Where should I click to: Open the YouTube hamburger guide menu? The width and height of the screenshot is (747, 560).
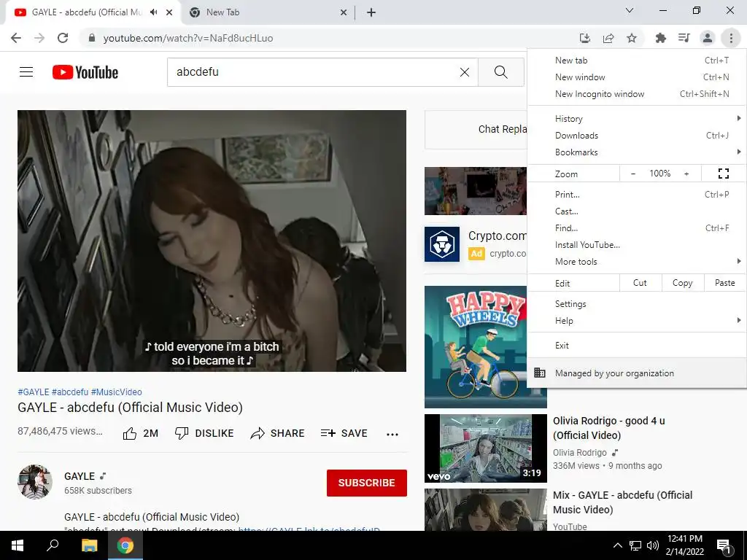[26, 72]
